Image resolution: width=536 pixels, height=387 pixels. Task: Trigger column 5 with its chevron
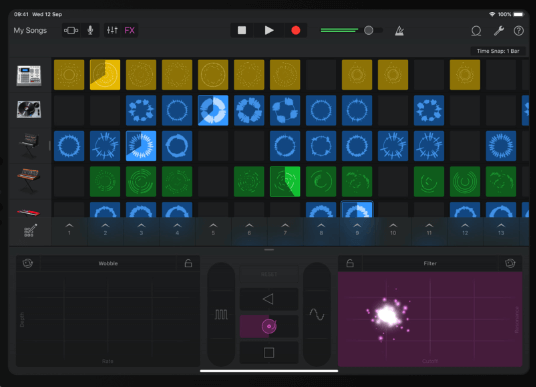click(x=213, y=229)
